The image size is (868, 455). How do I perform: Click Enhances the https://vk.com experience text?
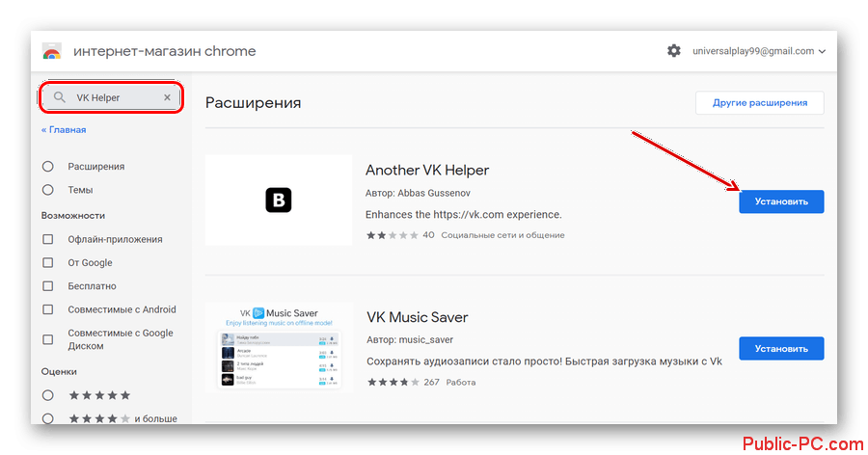click(463, 215)
